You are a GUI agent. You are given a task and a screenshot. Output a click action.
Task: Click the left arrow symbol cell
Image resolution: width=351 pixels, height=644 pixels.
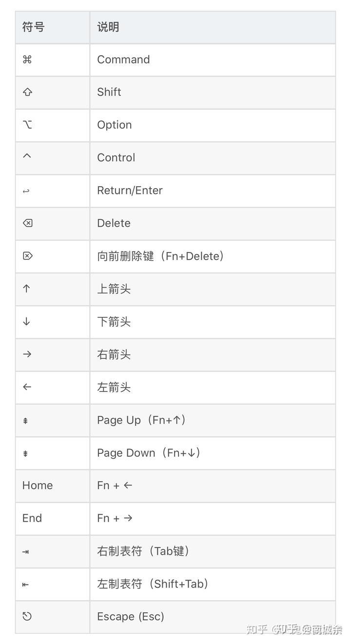point(27,387)
